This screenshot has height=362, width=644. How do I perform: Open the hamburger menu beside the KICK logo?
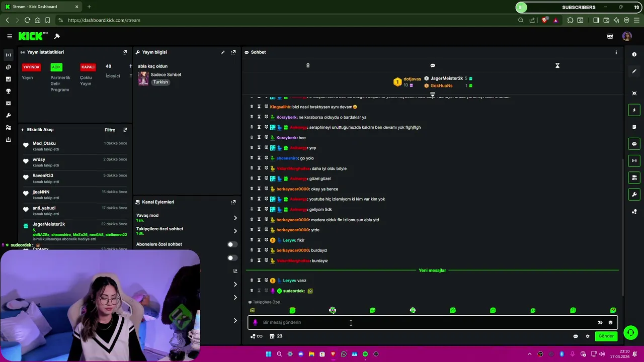point(10,36)
